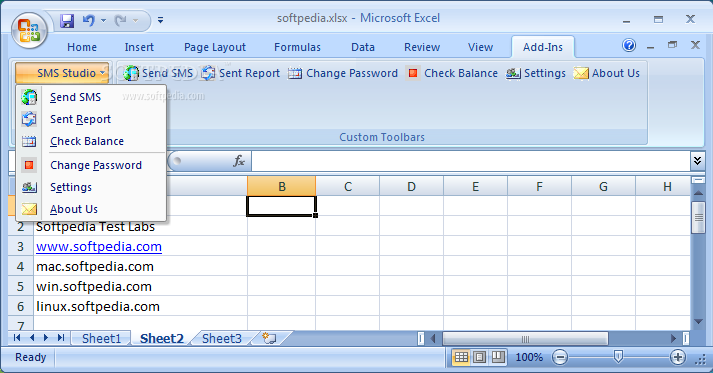Select column D header
This screenshot has height=373, width=713.
(412, 186)
